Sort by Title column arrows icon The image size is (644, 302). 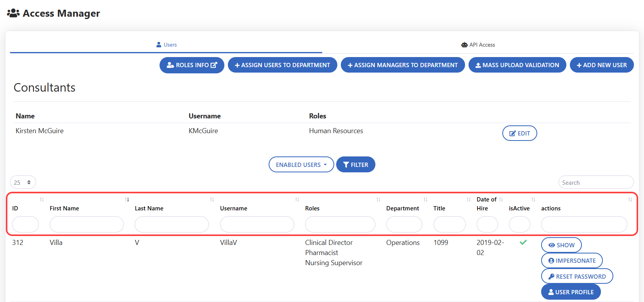click(x=469, y=200)
